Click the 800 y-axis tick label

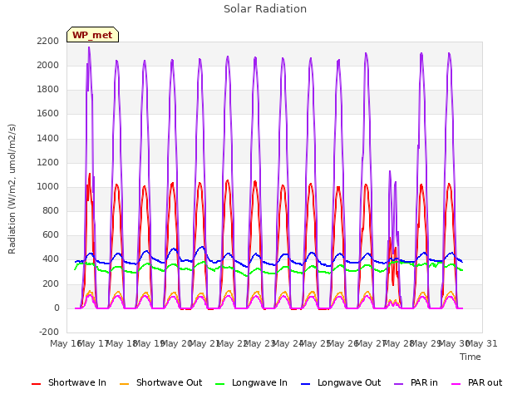click(51, 210)
